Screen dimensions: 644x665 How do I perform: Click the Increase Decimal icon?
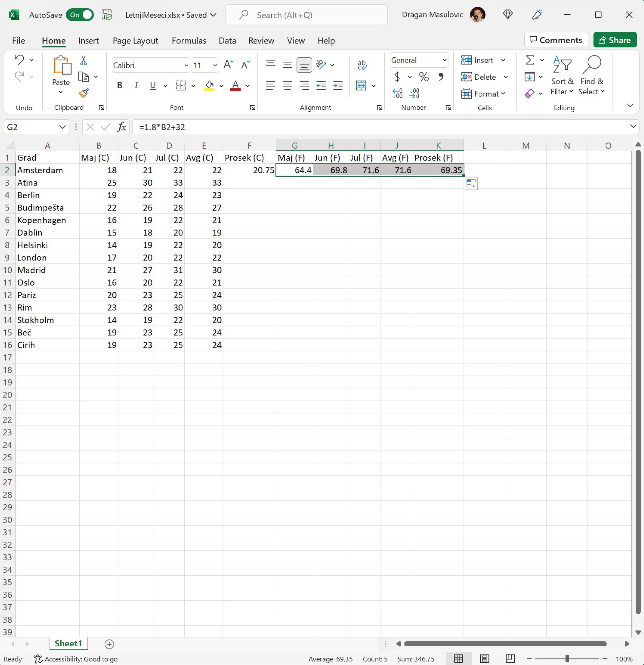(x=397, y=93)
